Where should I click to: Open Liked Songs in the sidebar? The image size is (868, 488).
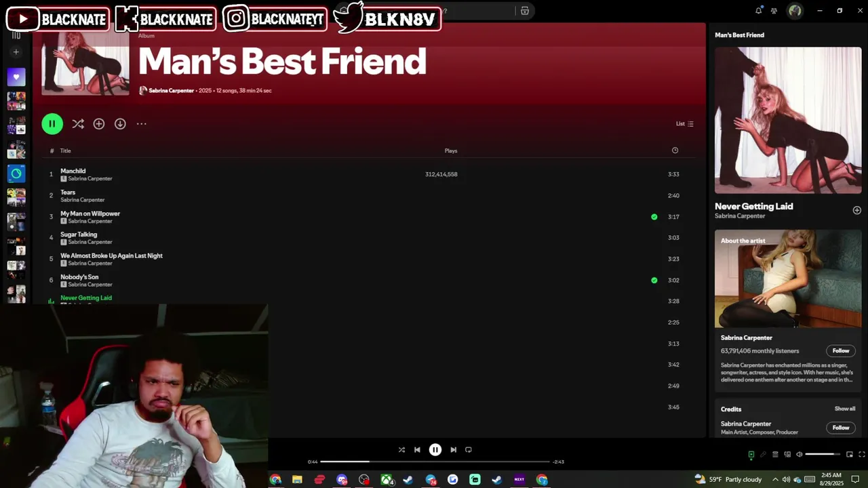coord(16,77)
